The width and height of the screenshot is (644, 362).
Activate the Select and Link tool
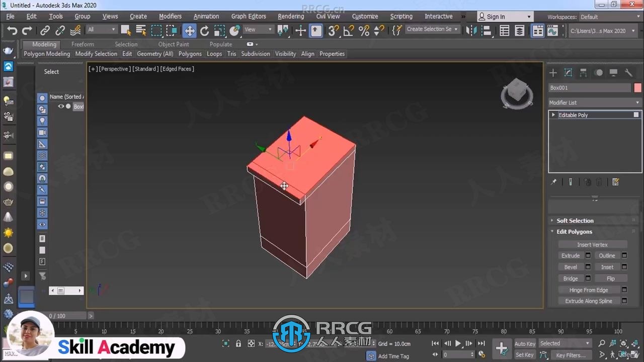pyautogui.click(x=45, y=31)
